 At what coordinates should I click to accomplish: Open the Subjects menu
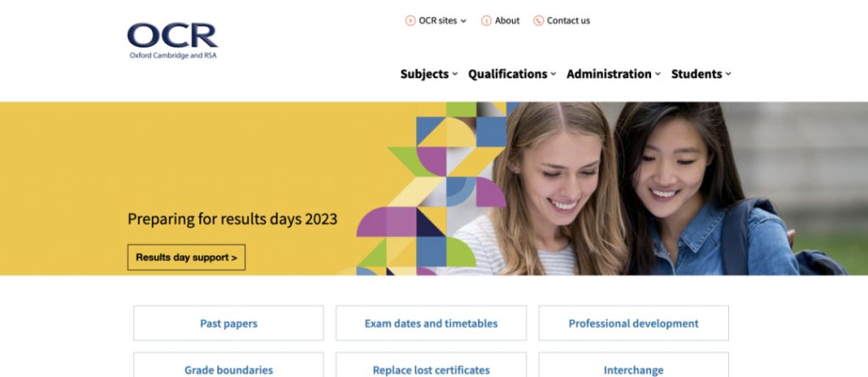[x=425, y=74]
